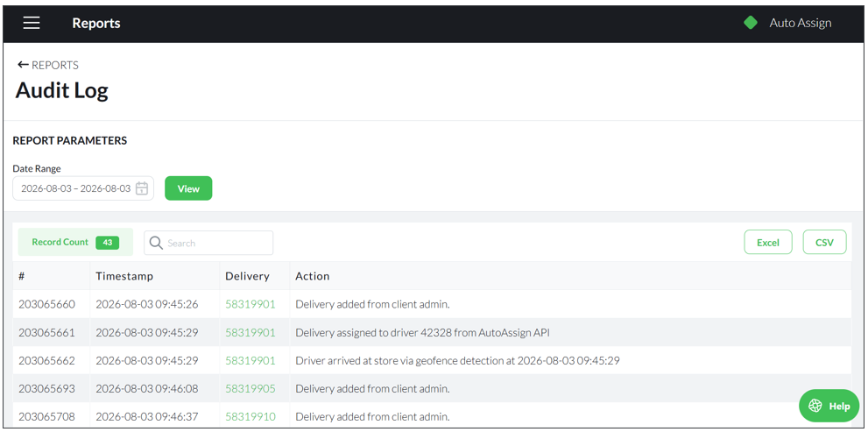
Task: Open the Help widget
Action: pos(829,406)
